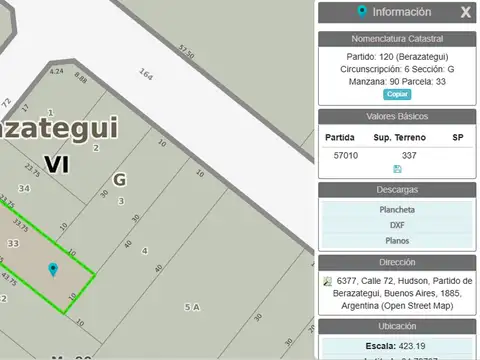Click the Dirección section header
The image size is (480, 360).
pos(397,262)
